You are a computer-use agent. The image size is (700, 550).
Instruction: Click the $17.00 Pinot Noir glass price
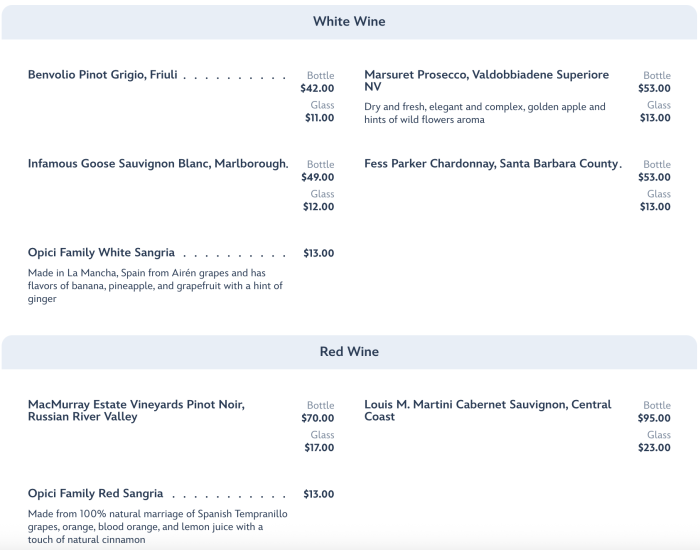(319, 448)
